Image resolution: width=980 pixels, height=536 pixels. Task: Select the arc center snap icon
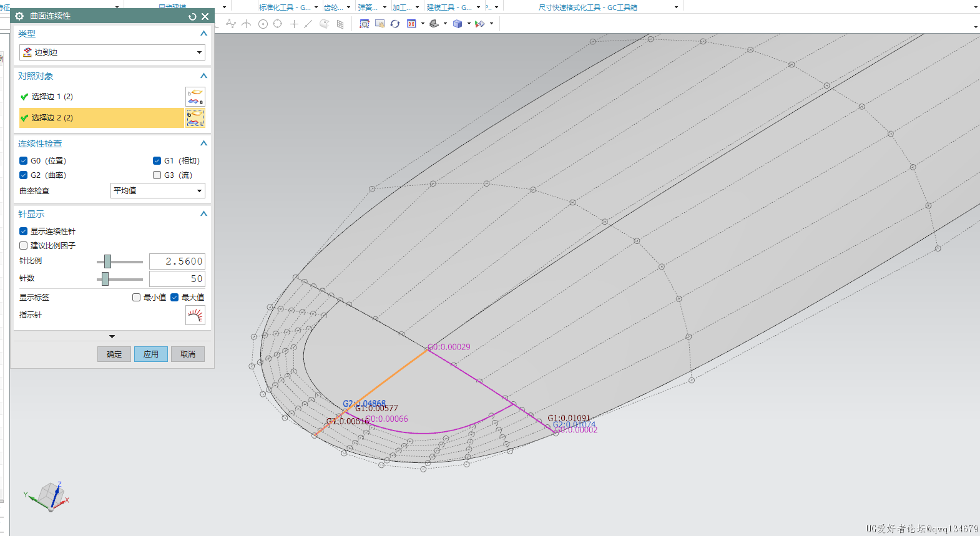click(x=263, y=24)
